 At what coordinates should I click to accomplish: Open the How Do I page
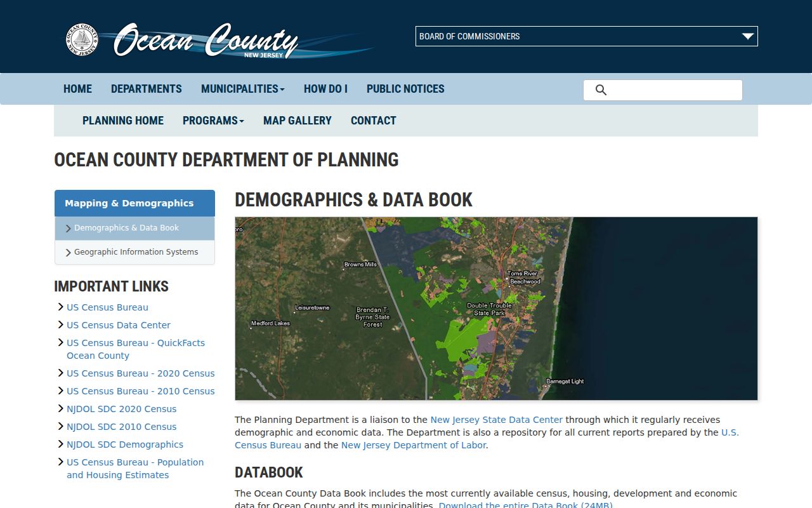(x=325, y=89)
